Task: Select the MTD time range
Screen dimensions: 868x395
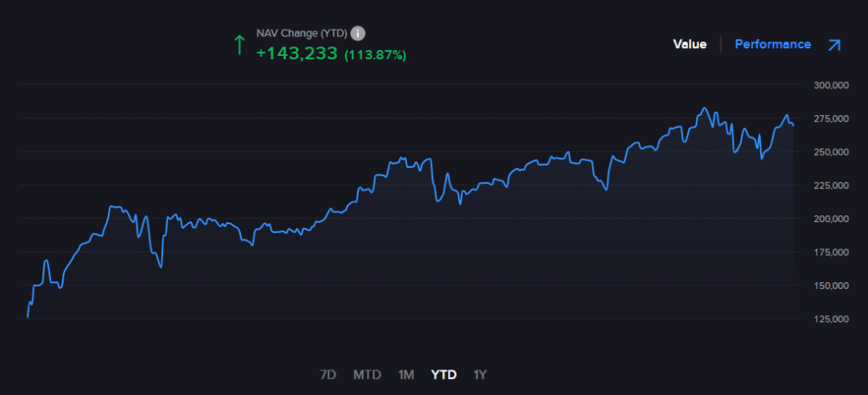Action: click(367, 375)
